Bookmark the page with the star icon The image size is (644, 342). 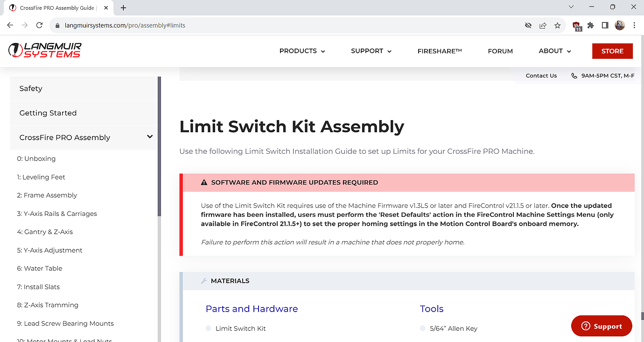point(557,26)
